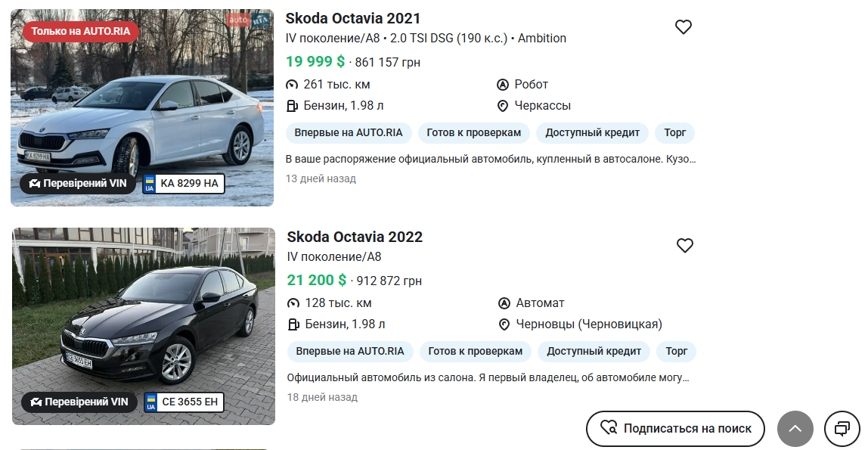This screenshot has width=868, height=450.
Task: Click Перевірений VIN badge on white Octavia
Action: 78,183
